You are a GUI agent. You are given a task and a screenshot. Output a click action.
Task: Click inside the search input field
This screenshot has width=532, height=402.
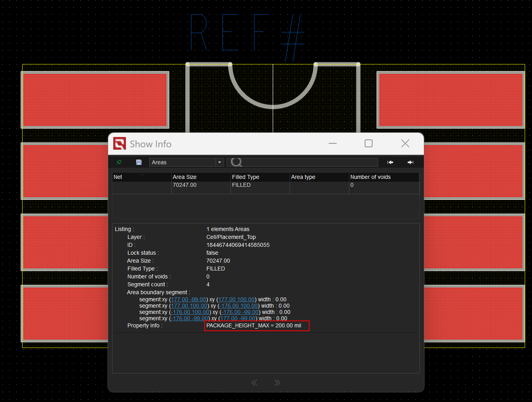(x=308, y=162)
